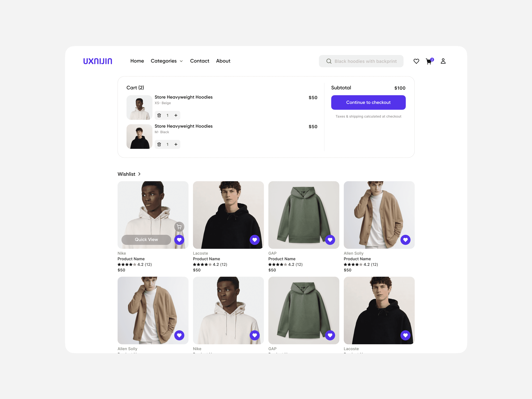Viewport: 532px width, 399px height.
Task: Click Continue to checkout button
Action: click(x=368, y=102)
